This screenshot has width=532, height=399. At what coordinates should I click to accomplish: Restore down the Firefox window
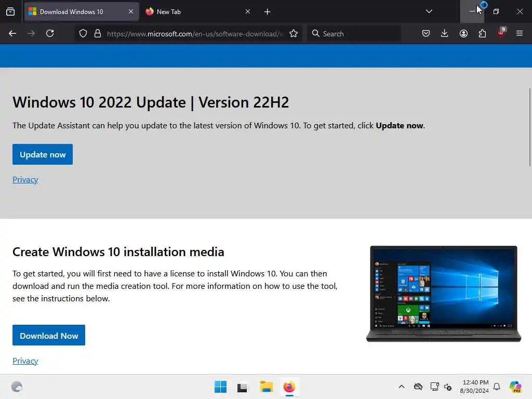click(496, 11)
